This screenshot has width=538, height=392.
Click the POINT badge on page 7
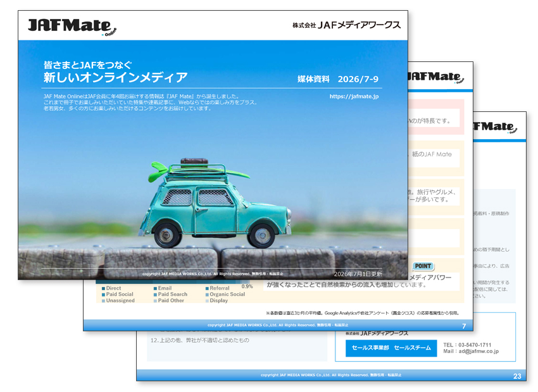tap(423, 266)
